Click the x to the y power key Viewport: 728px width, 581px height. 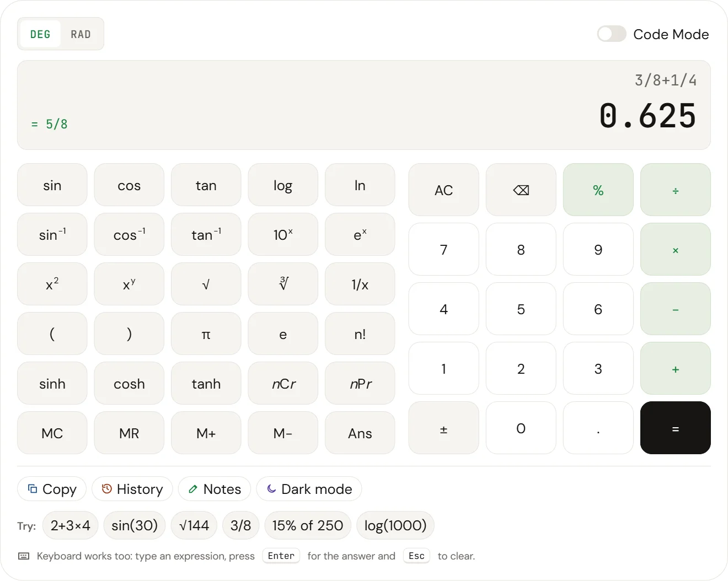129,284
